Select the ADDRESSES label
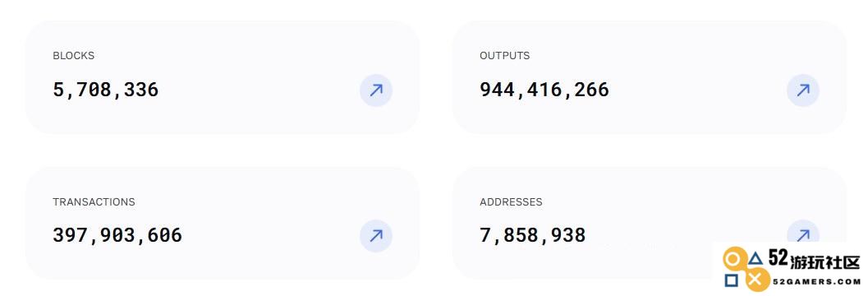Image resolution: width=868 pixels, height=296 pixels. [x=511, y=201]
